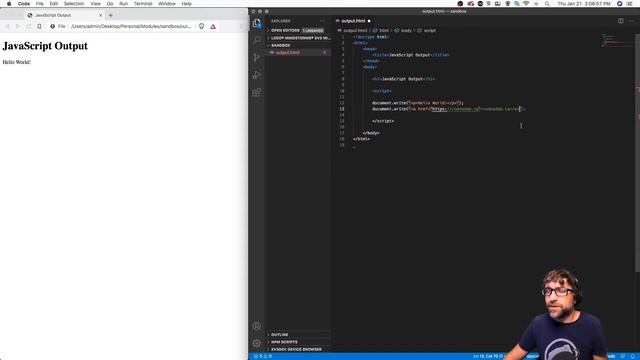Open the Explorer view in activity bar
This screenshot has width=640, height=360.
tap(257, 23)
